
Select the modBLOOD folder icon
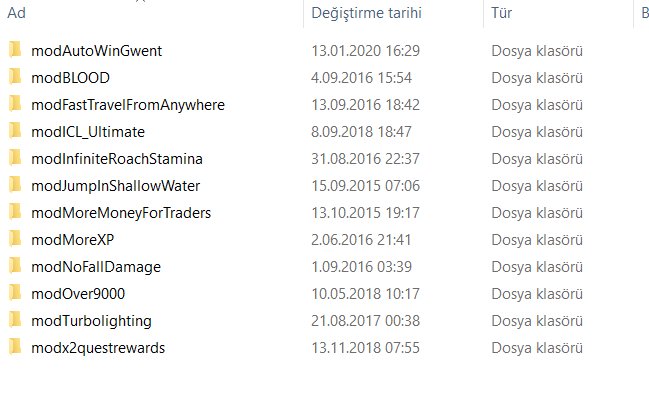15,77
